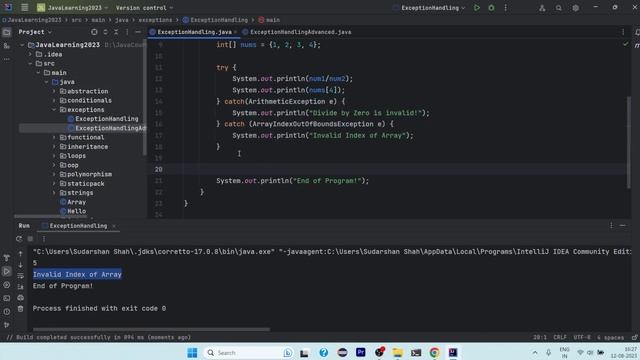Screen dimensions: 640x360
Task: Open editor tabs options menu
Action: tap(623, 32)
